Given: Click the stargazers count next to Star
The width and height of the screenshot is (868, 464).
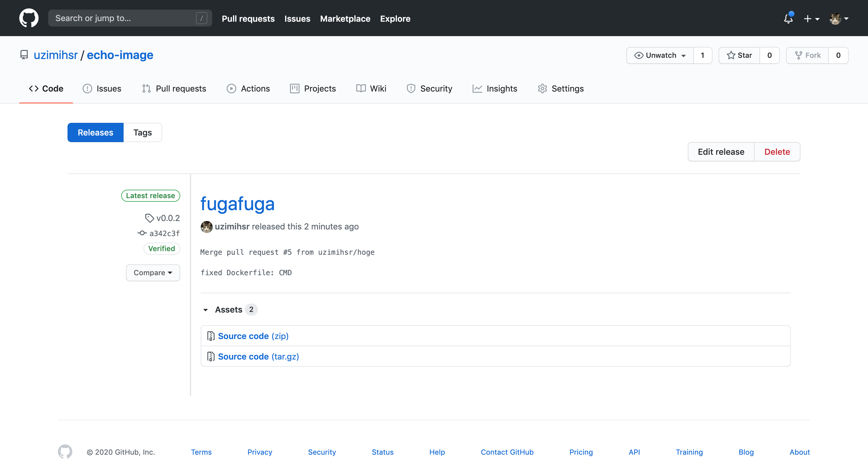Looking at the screenshot, I should tap(770, 55).
